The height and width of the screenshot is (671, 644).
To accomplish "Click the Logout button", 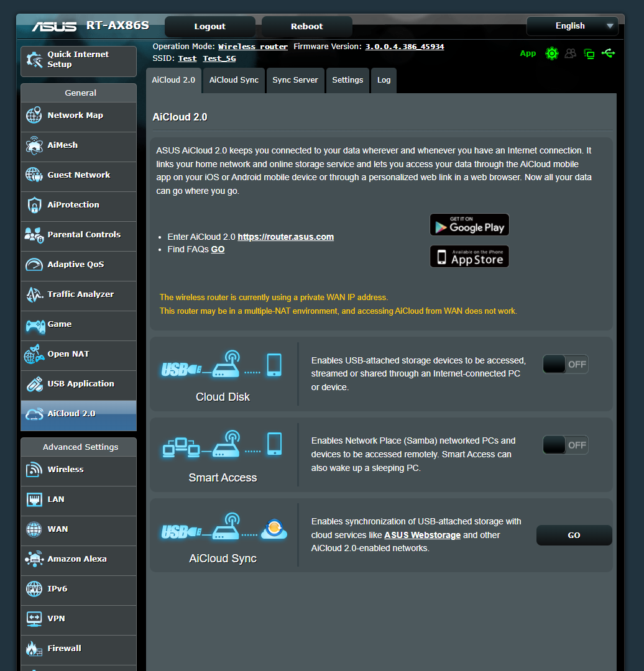I will (x=210, y=27).
